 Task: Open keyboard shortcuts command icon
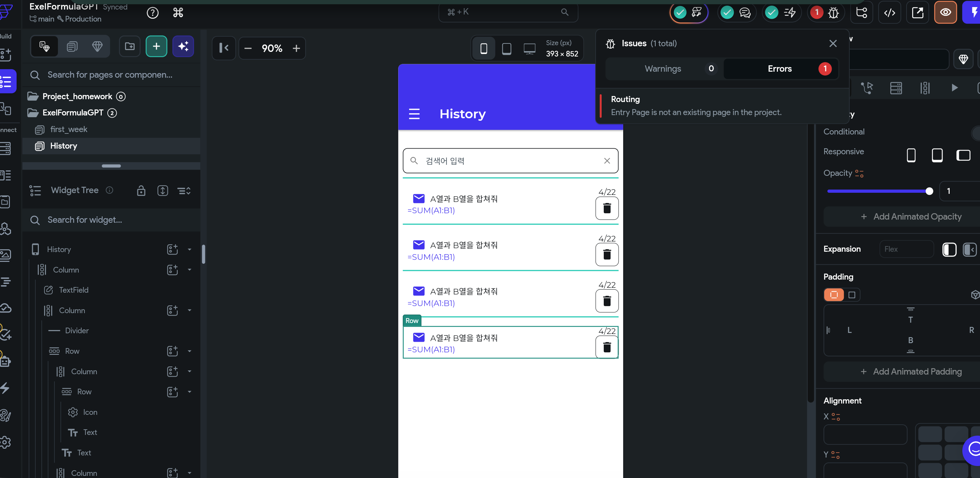pos(178,13)
